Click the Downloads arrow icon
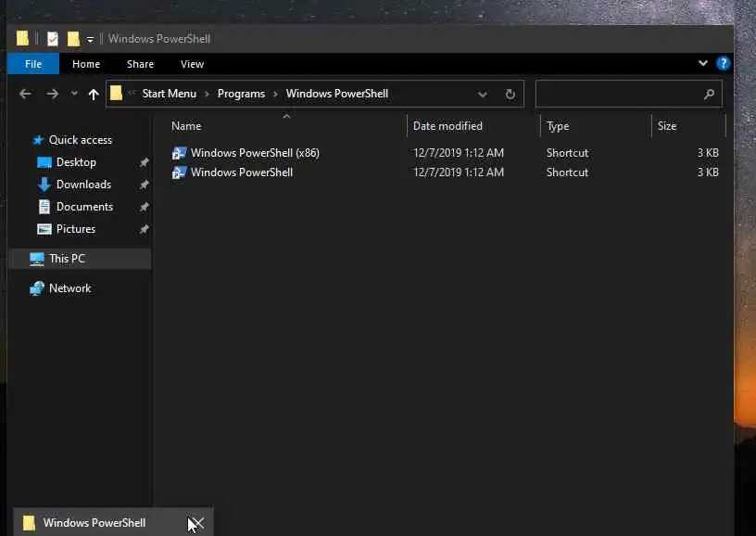The image size is (756, 536). 44,185
